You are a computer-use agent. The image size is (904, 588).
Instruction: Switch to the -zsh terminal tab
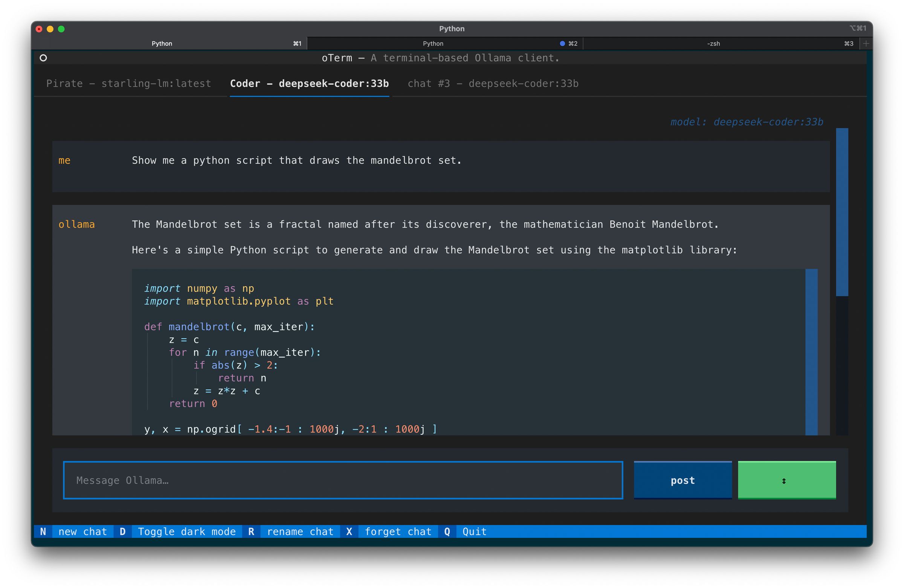pos(713,43)
